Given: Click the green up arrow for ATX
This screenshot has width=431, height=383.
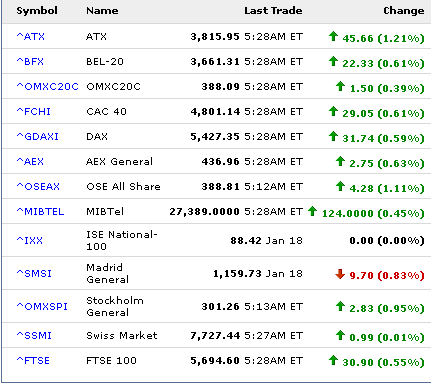Looking at the screenshot, I should (x=333, y=36).
